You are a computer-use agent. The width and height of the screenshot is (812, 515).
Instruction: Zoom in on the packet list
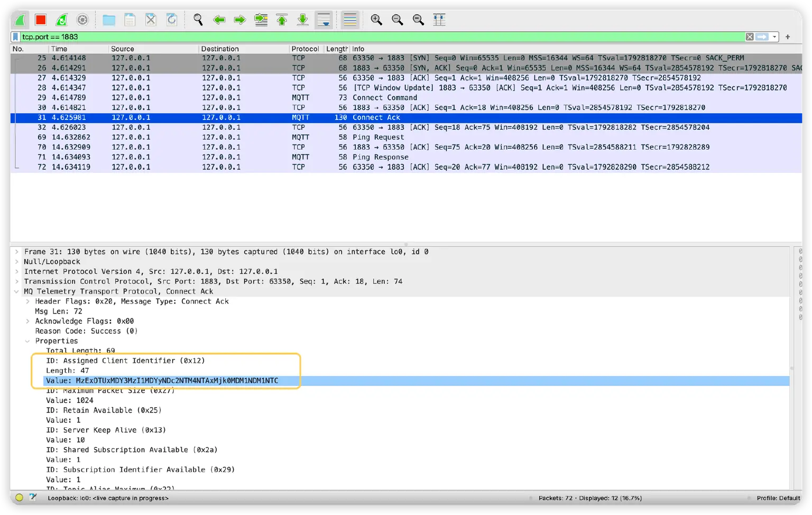point(376,20)
